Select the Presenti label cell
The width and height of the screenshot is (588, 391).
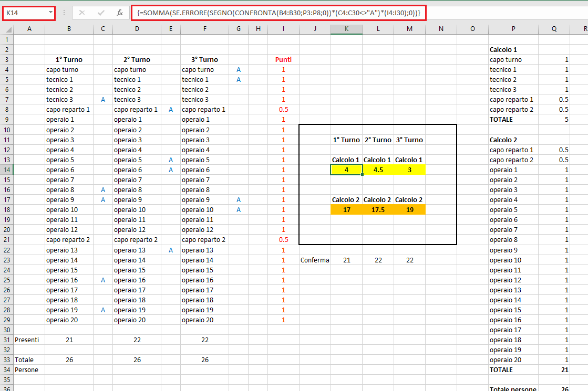coord(29,340)
